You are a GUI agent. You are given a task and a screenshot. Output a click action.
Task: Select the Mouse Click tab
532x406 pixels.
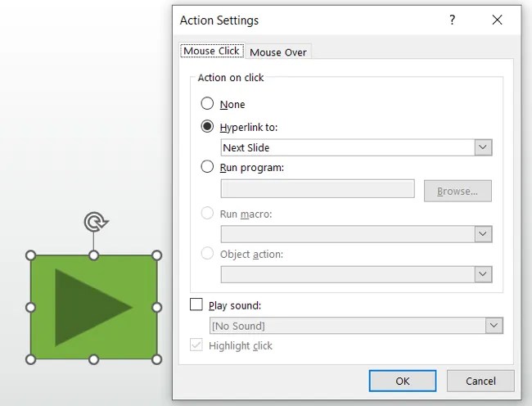[x=212, y=51]
